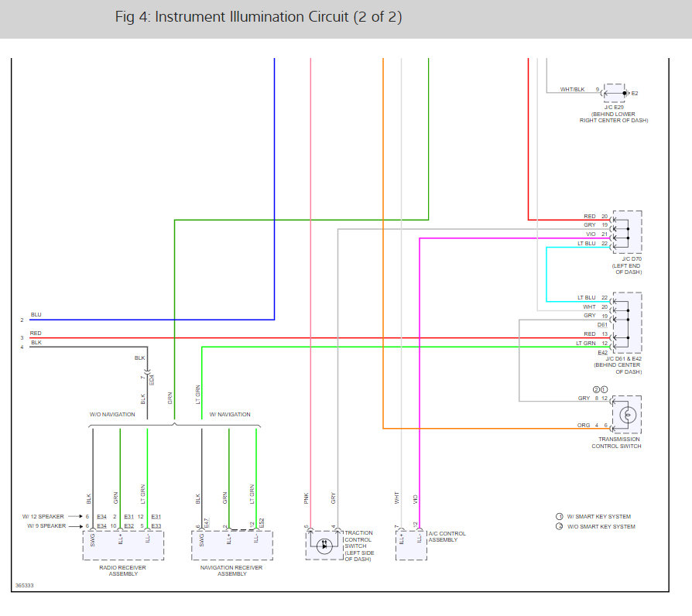Click the 'W/O NAVIGATION' bracket label
692x616 pixels.
pyautogui.click(x=112, y=414)
